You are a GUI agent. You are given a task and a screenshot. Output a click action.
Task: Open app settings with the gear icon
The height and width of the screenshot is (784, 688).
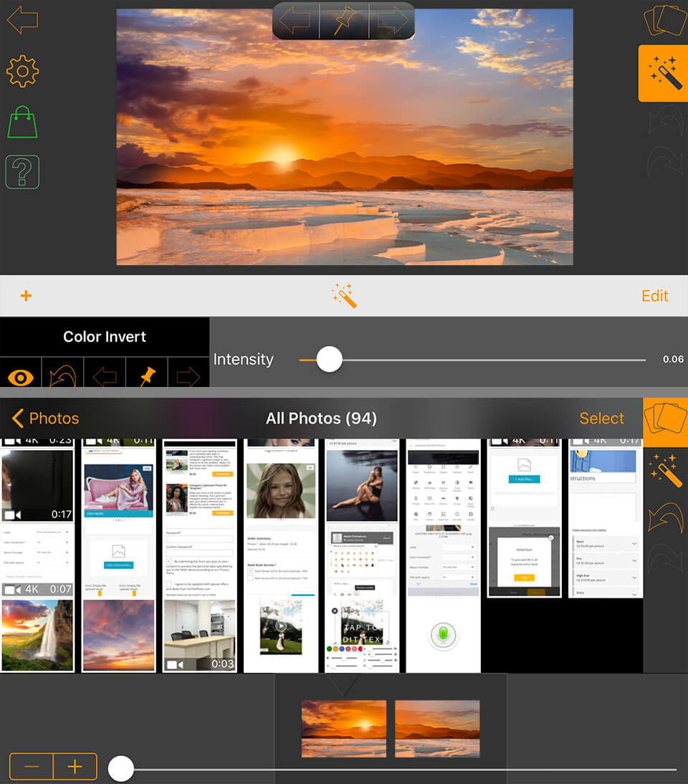coord(22,71)
